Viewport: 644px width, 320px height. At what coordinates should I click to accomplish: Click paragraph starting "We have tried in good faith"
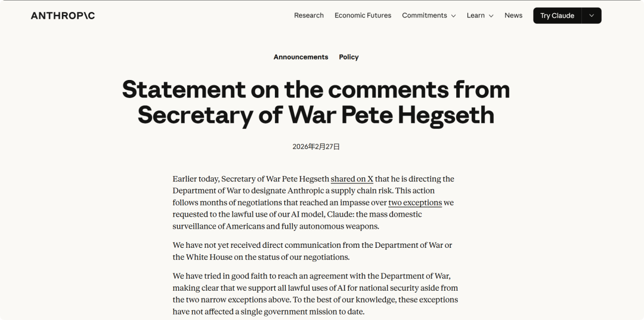click(x=315, y=294)
